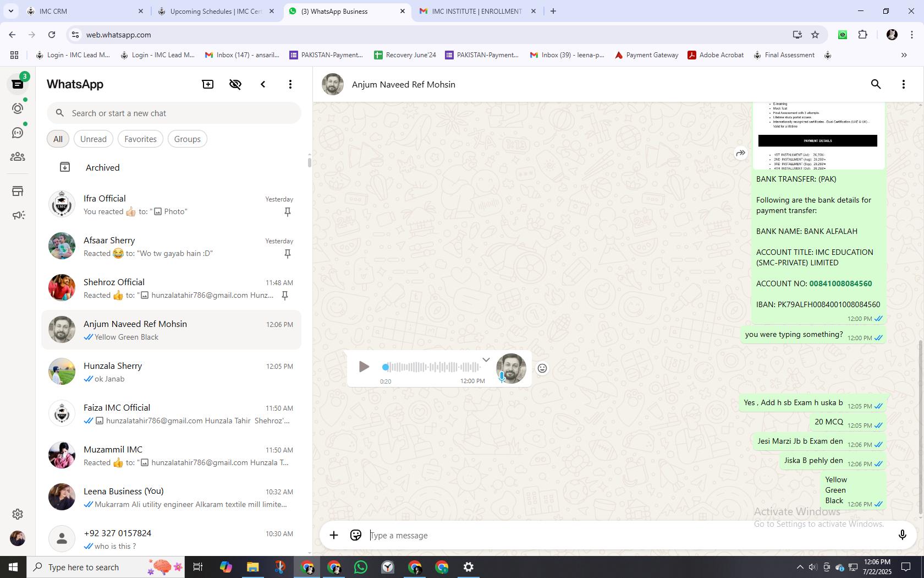
Task: Select the Groups chat filter
Action: (188, 139)
